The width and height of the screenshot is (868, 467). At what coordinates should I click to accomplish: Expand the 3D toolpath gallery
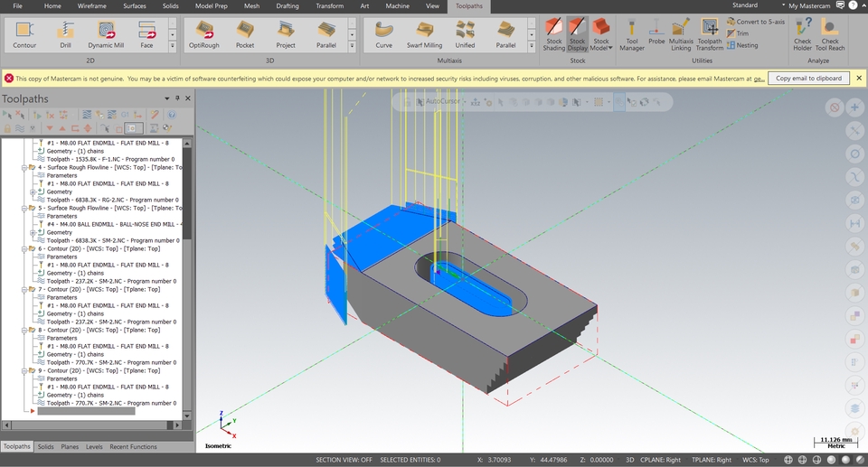[x=352, y=46]
